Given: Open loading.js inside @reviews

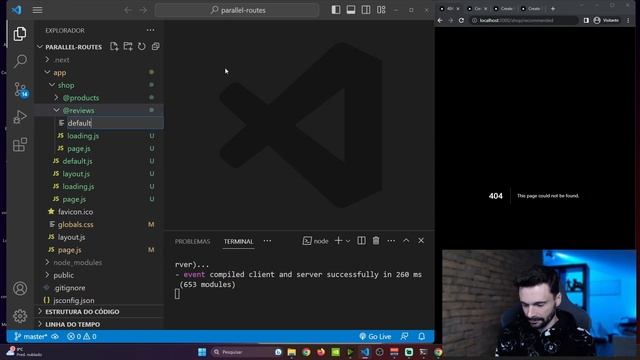Looking at the screenshot, I should [x=83, y=136].
